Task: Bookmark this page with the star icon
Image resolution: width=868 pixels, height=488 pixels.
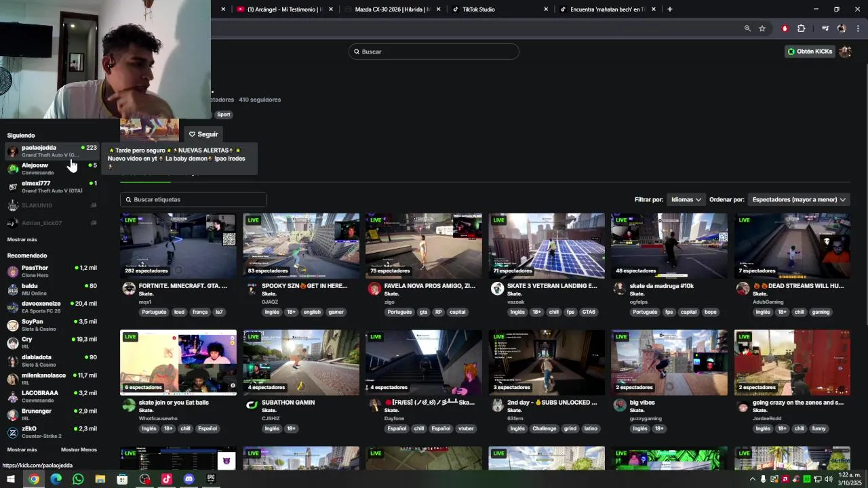Action: pyautogui.click(x=762, y=28)
